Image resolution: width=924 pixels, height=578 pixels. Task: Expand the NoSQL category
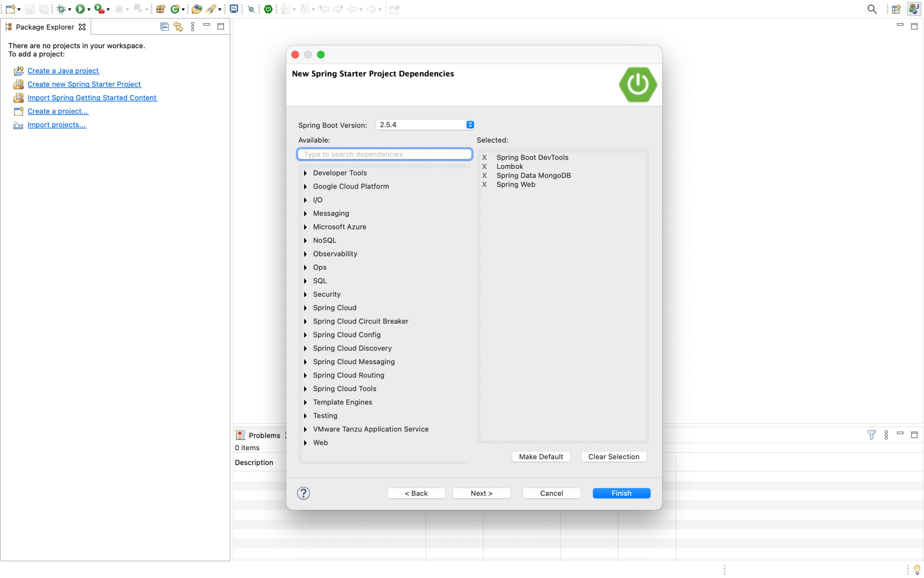point(305,241)
